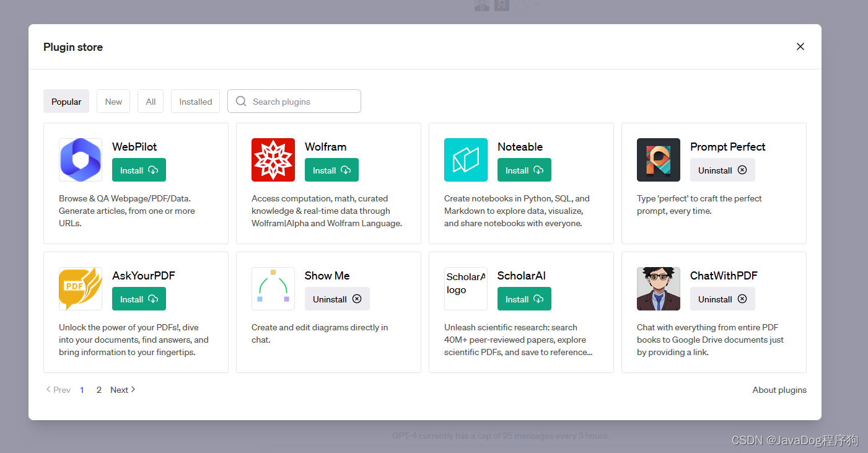Viewport: 868px width, 453px height.
Task: Install the Noteable plugin
Action: [x=524, y=170]
